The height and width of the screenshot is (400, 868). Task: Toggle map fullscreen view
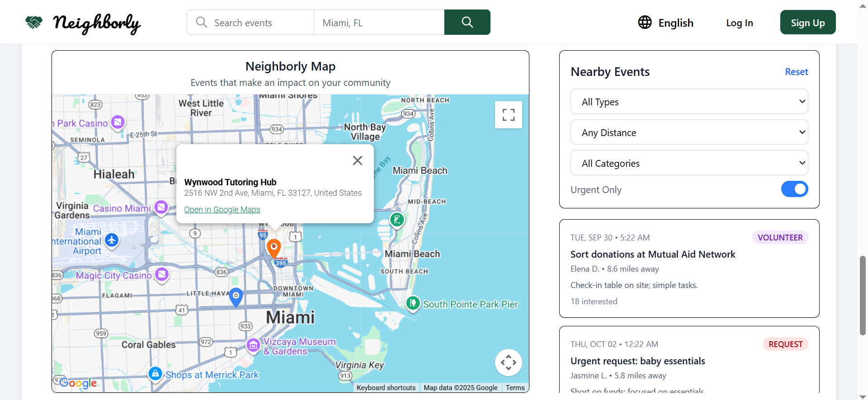[x=509, y=115]
